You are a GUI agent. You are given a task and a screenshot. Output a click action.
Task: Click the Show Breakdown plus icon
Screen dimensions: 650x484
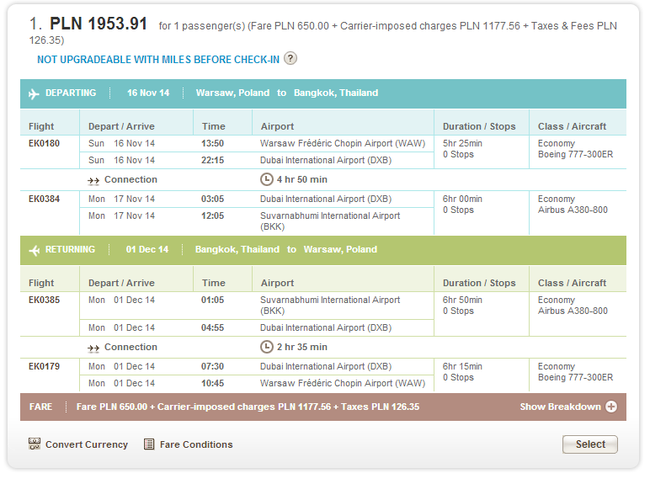point(611,407)
